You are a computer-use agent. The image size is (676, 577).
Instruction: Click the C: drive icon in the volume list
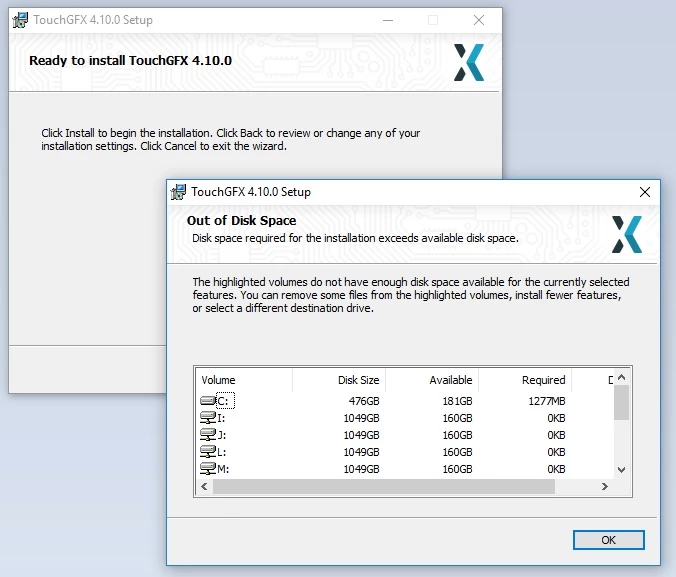click(208, 401)
